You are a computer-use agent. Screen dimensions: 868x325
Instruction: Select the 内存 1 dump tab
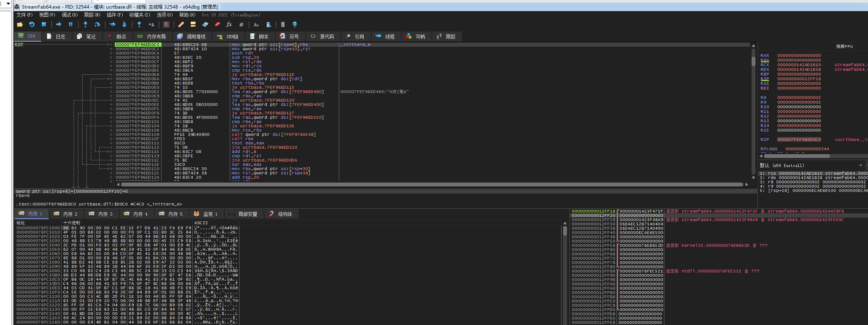[x=31, y=214]
